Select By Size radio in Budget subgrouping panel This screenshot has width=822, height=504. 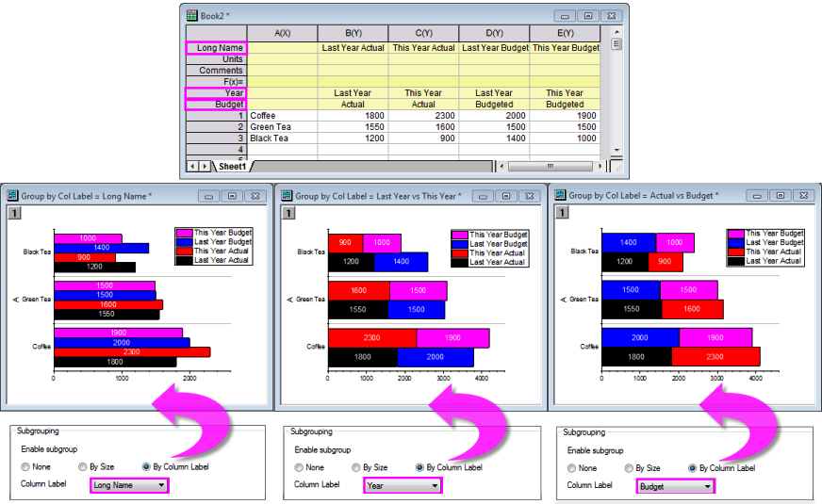click(x=629, y=468)
